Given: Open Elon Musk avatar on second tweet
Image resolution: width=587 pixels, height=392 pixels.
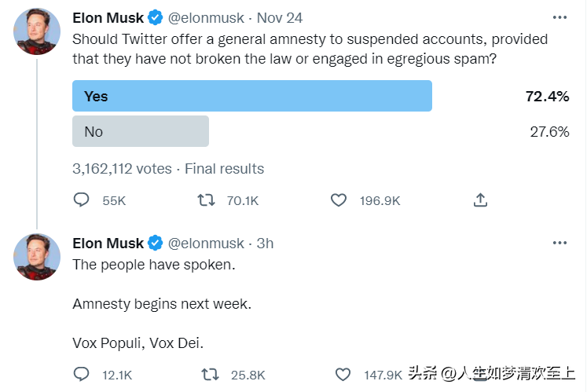Looking at the screenshot, I should coord(37,256).
